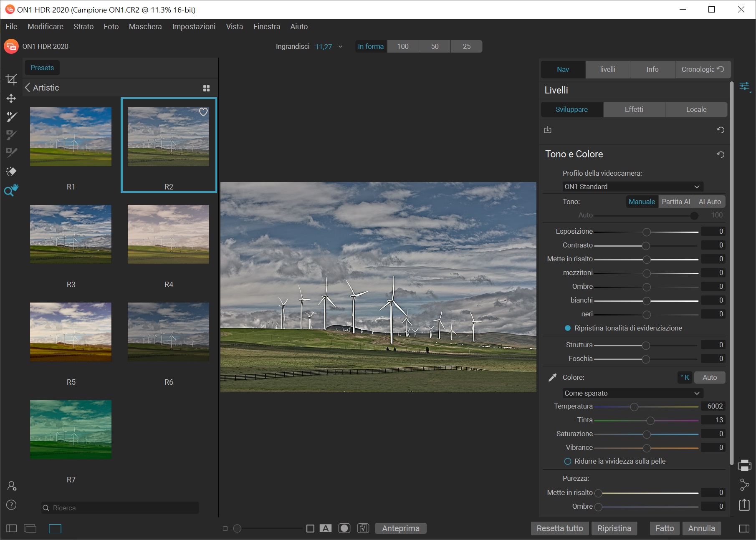756x540 pixels.
Task: Click the grid view icon in Presets
Action: coord(206,88)
